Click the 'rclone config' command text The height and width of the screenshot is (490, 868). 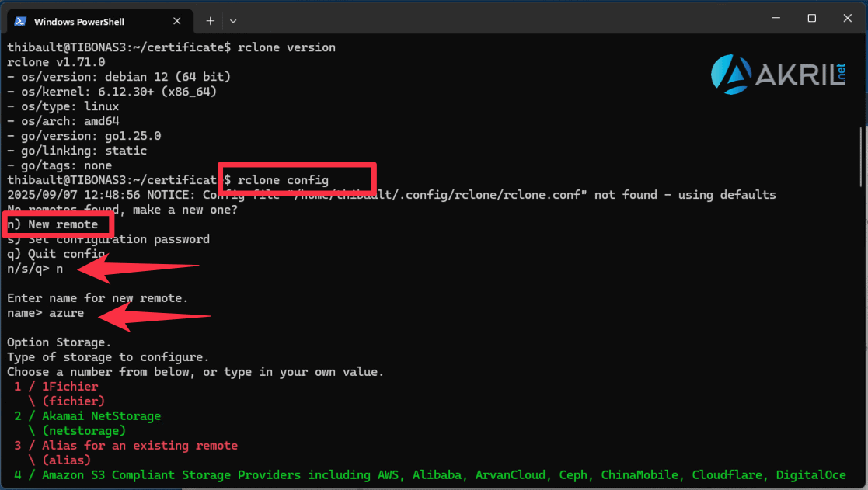283,180
